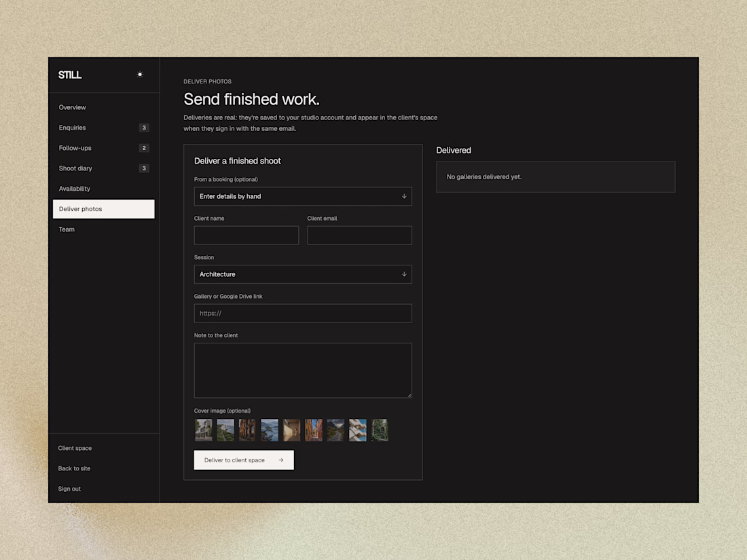Focus the Gallery or Google Drive link field
This screenshot has height=560, width=747.
(303, 314)
